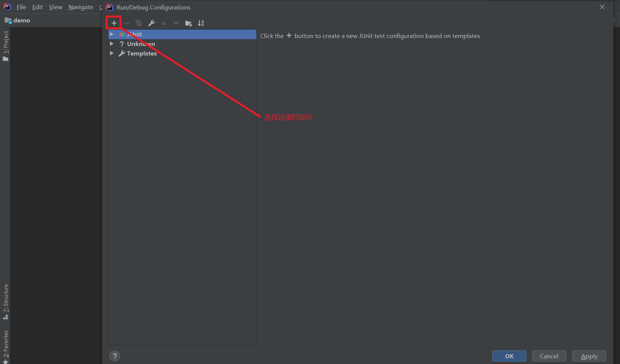The width and height of the screenshot is (620, 364).
Task: Select the Unknown row in the tree
Action: pos(182,44)
